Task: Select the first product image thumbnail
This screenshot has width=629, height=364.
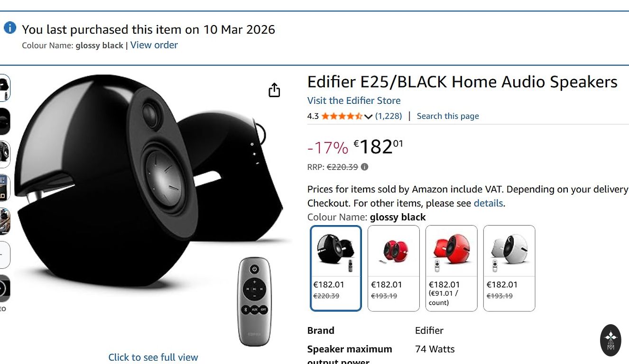Action: point(4,88)
